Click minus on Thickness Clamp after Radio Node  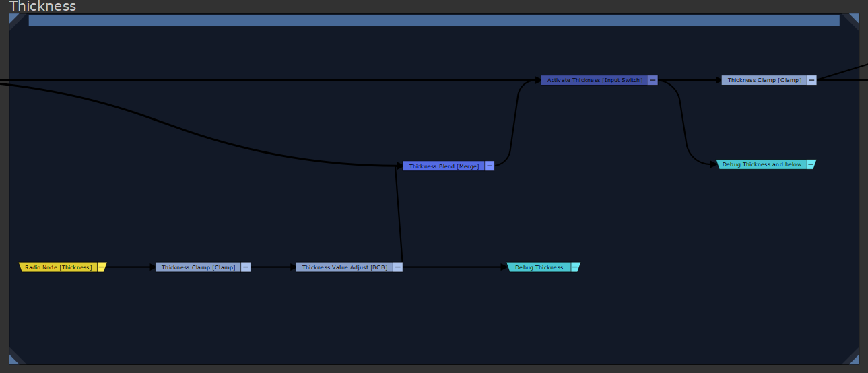(x=246, y=267)
